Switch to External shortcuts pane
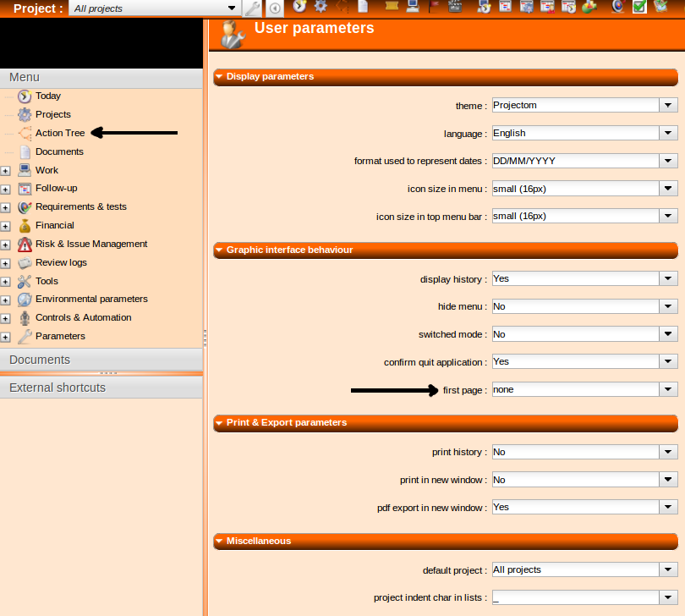The width and height of the screenshot is (685, 616). (x=58, y=388)
